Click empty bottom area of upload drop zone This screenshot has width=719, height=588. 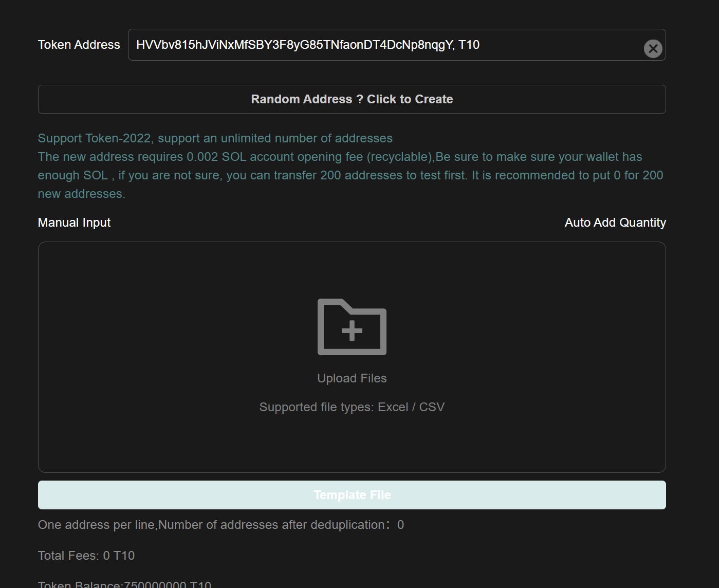(352, 447)
